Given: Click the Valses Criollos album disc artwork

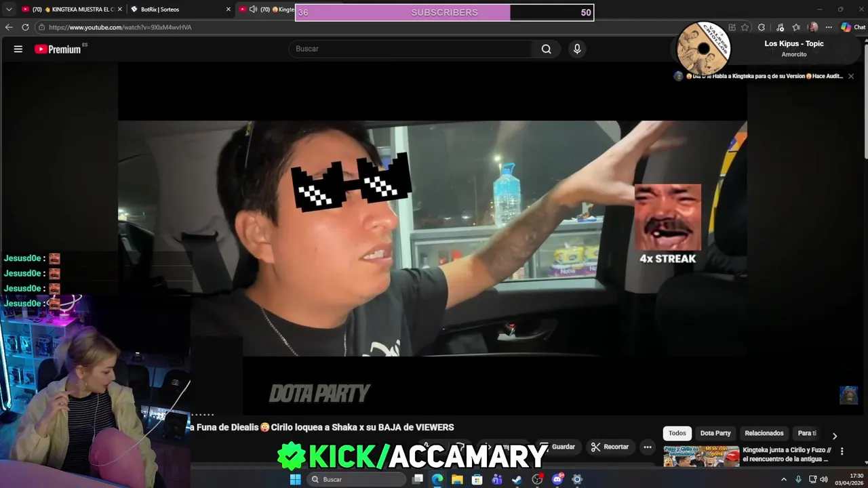Looking at the screenshot, I should click(703, 48).
